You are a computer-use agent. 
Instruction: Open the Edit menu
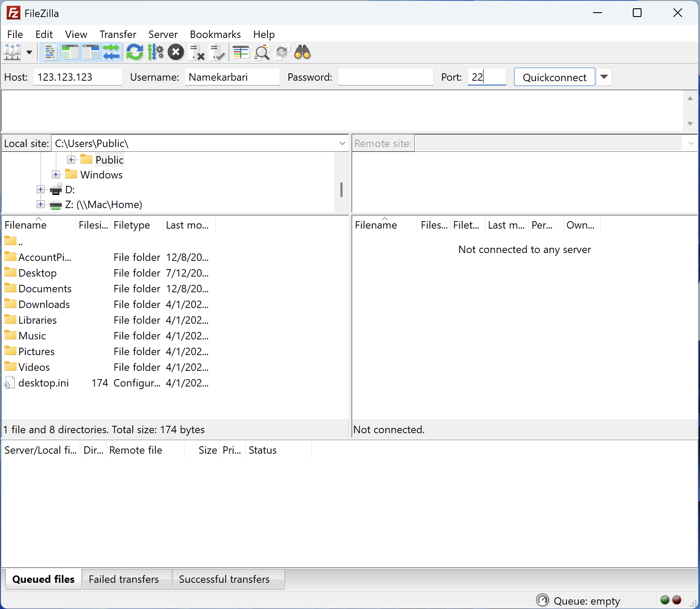coord(44,34)
